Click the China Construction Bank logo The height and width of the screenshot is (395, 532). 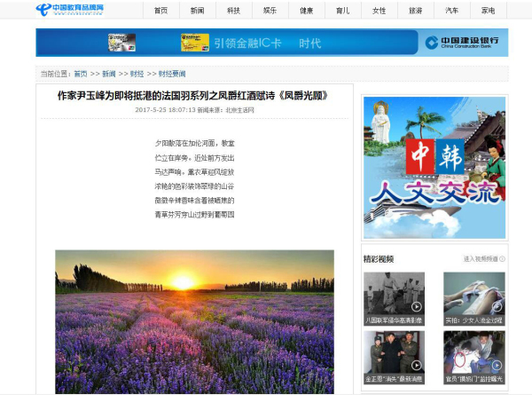tap(462, 43)
